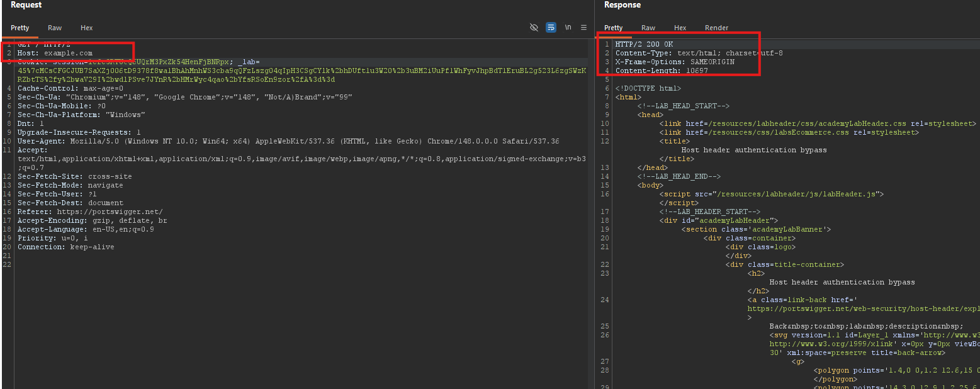This screenshot has width=980, height=389.
Task: Click the a class=link-back href line
Action: click(x=803, y=300)
